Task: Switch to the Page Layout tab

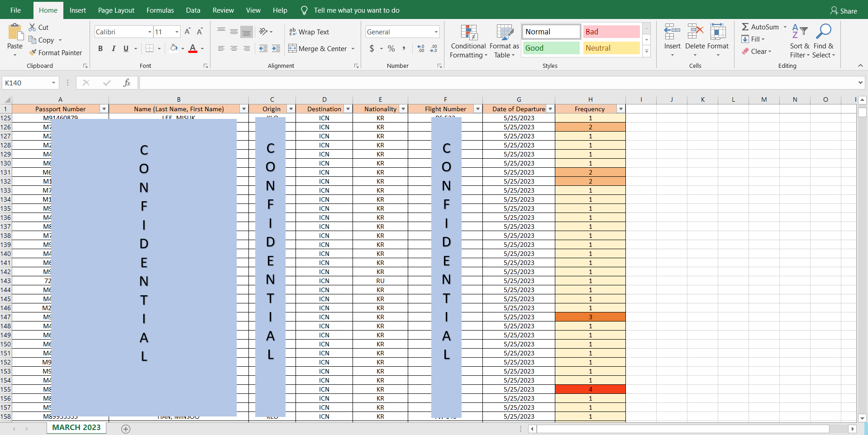Action: (x=116, y=10)
